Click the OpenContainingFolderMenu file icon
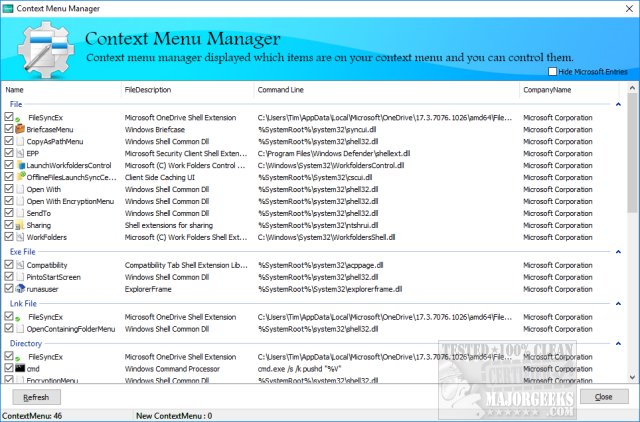640x422 pixels. [20, 329]
